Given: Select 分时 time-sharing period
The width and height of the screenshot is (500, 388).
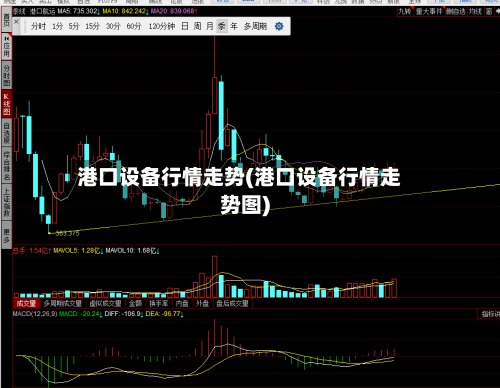Looking at the screenshot, I should click(x=38, y=26).
